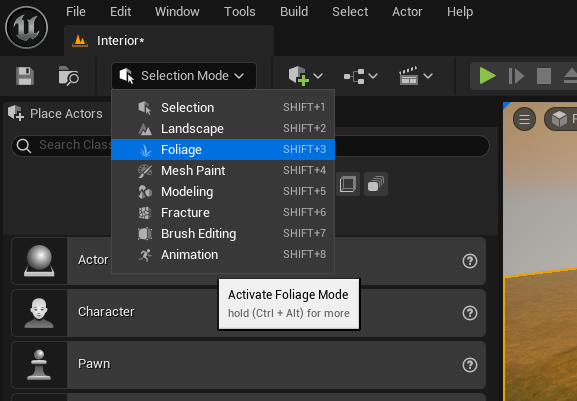Click the Unreal Engine logo icon
Screen dimensions: 577x401
(x=26, y=28)
